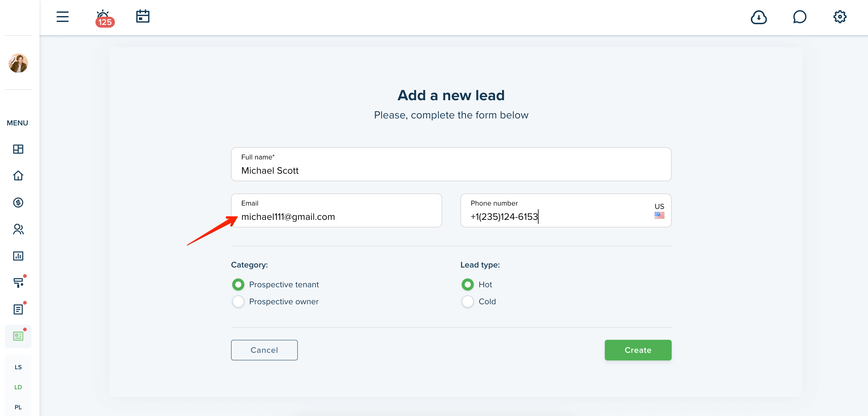Open the settings gear icon
Image resolution: width=868 pixels, height=416 pixels.
tap(840, 17)
